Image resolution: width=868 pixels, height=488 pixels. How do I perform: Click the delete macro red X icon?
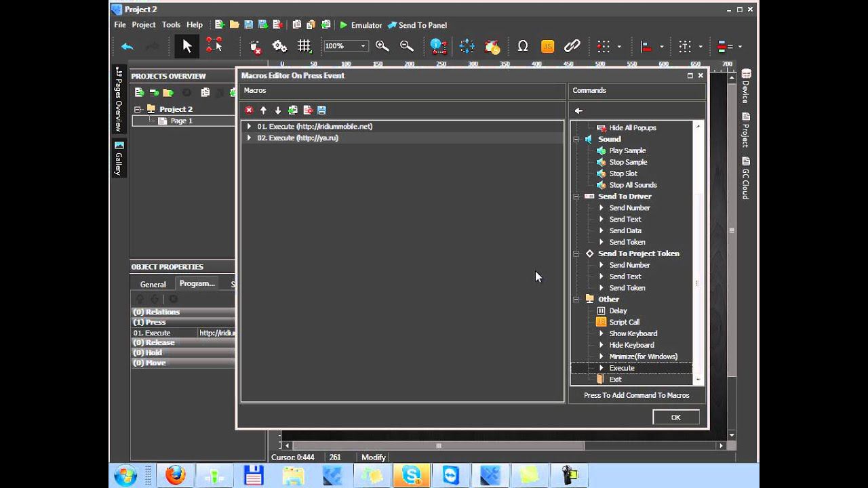coord(249,110)
